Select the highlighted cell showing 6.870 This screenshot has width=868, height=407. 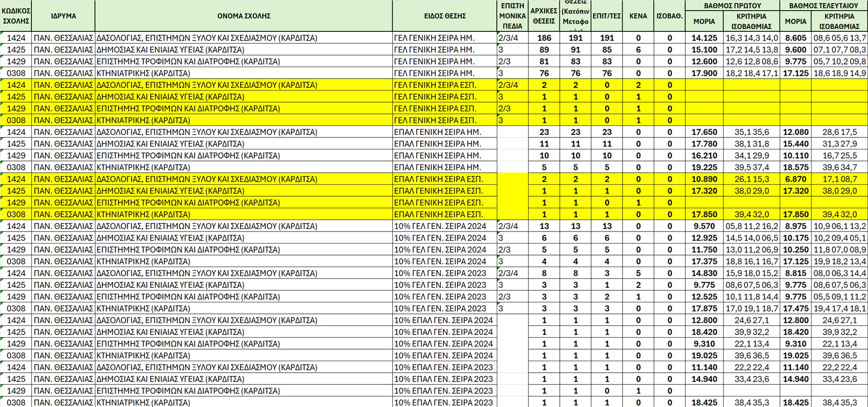tap(796, 179)
